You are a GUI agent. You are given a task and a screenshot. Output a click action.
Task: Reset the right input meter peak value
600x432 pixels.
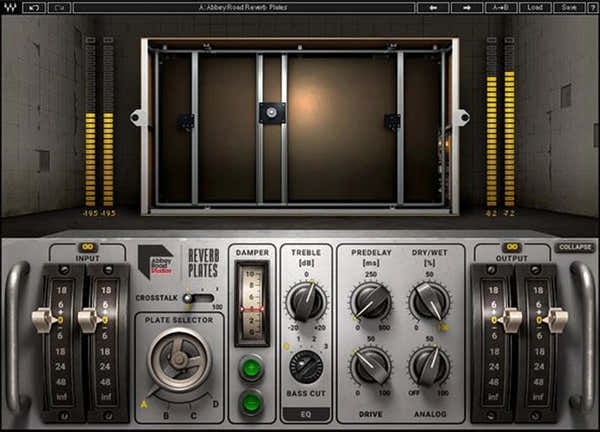108,213
